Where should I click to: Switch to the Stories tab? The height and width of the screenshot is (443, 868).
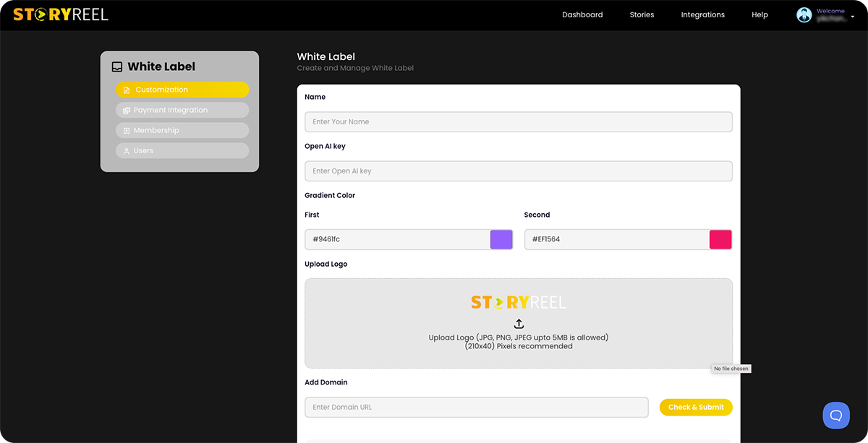point(642,14)
